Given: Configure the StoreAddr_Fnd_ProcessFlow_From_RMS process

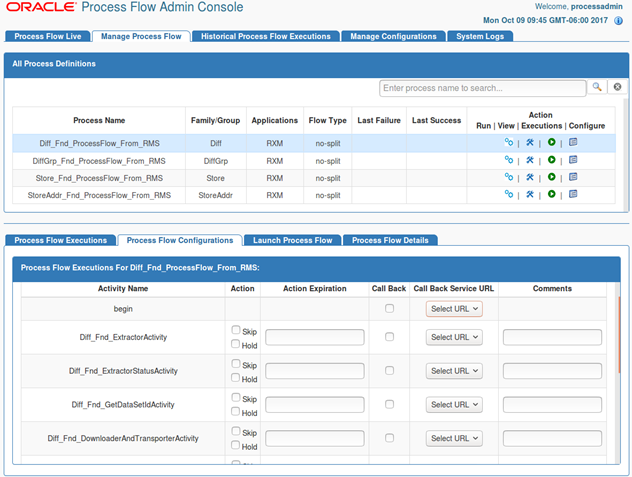Looking at the screenshot, I should pyautogui.click(x=573, y=194).
